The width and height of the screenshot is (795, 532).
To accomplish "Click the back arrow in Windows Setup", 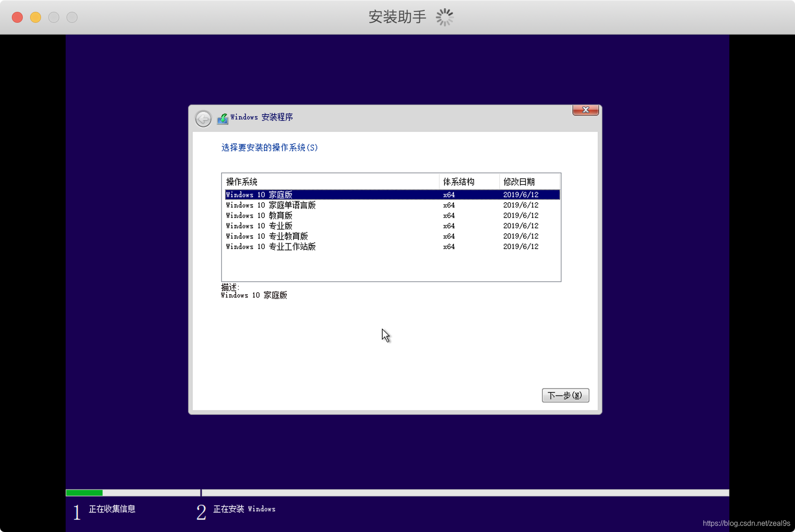I will pyautogui.click(x=203, y=119).
